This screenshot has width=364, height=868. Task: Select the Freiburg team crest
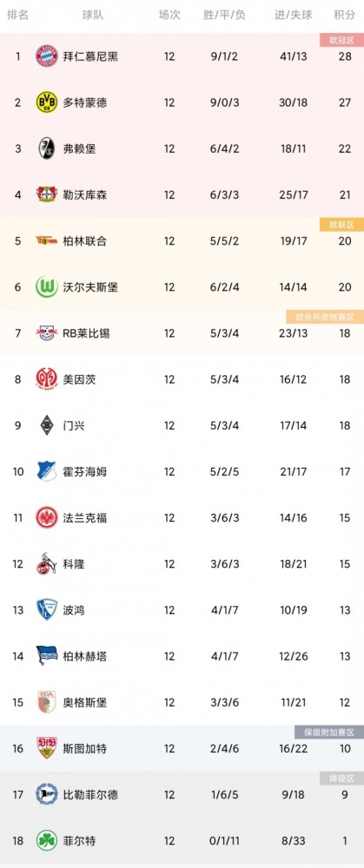click(x=47, y=149)
